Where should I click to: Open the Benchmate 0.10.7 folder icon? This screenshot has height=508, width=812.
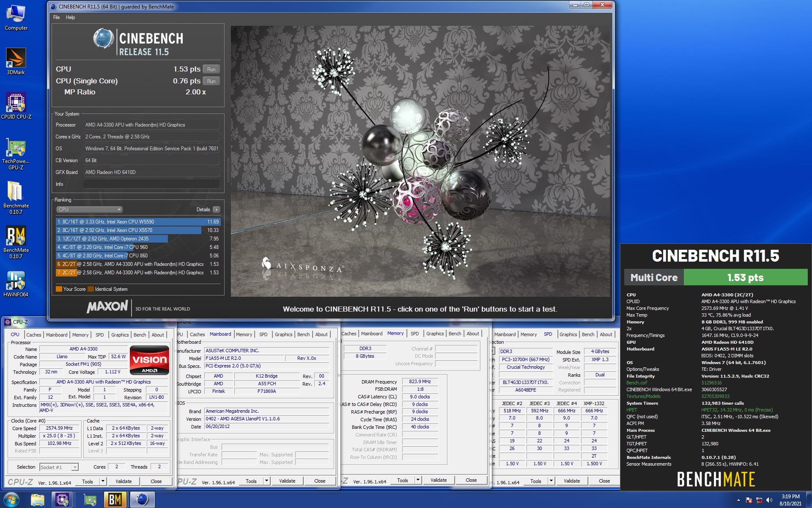click(x=16, y=198)
